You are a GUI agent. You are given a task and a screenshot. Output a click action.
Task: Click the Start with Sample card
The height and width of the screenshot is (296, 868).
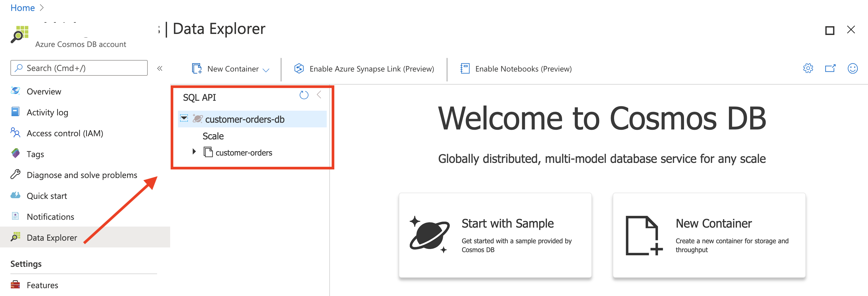point(495,235)
